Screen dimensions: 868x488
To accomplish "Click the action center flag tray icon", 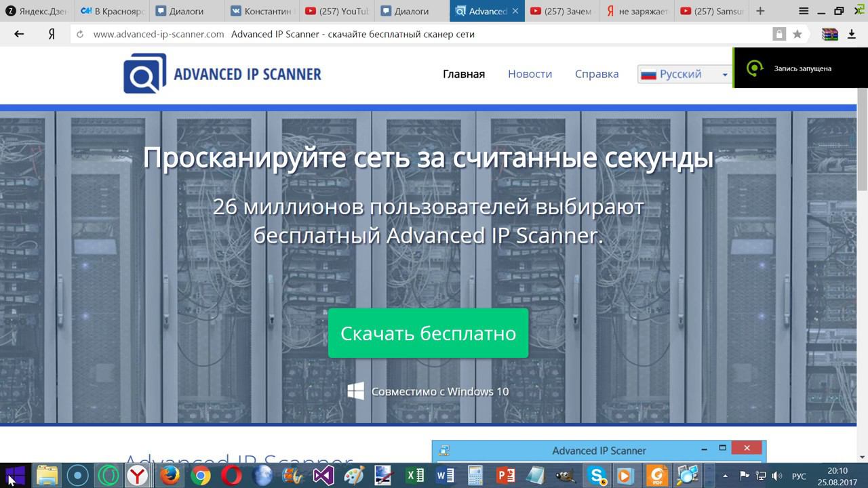I will point(744,476).
